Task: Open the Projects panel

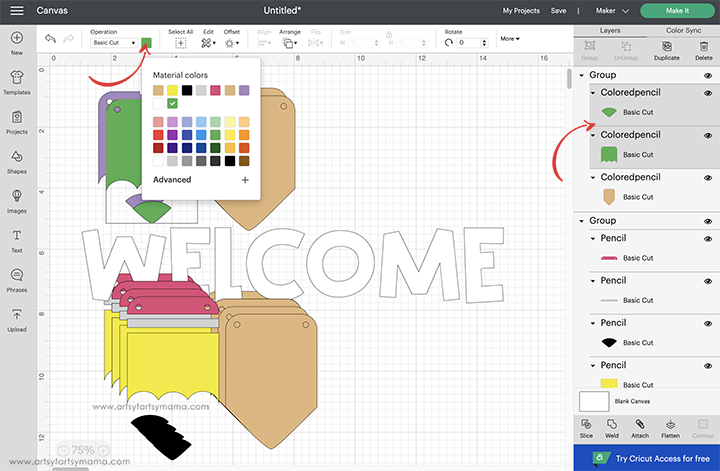Action: pyautogui.click(x=17, y=122)
